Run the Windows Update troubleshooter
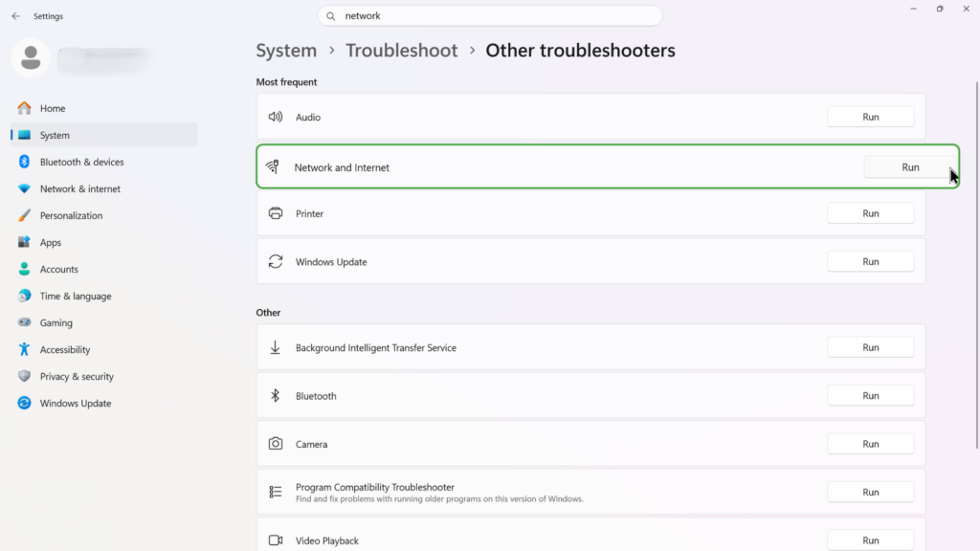The image size is (980, 551). point(871,261)
